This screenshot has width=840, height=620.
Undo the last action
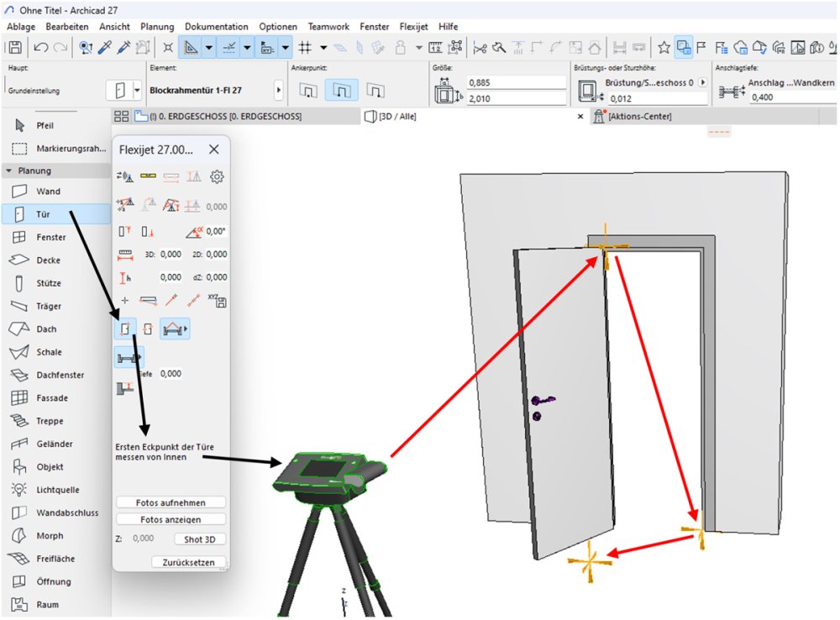click(x=40, y=48)
